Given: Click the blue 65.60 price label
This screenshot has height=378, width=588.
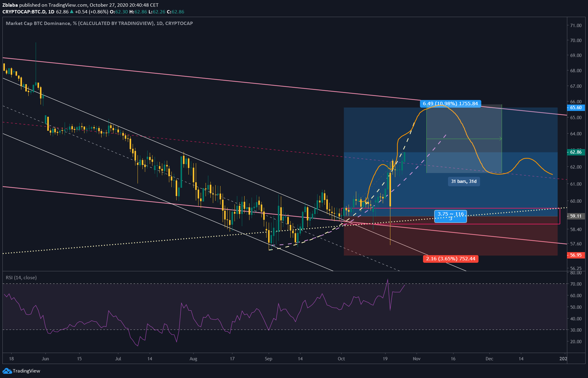Looking at the screenshot, I should [576, 108].
